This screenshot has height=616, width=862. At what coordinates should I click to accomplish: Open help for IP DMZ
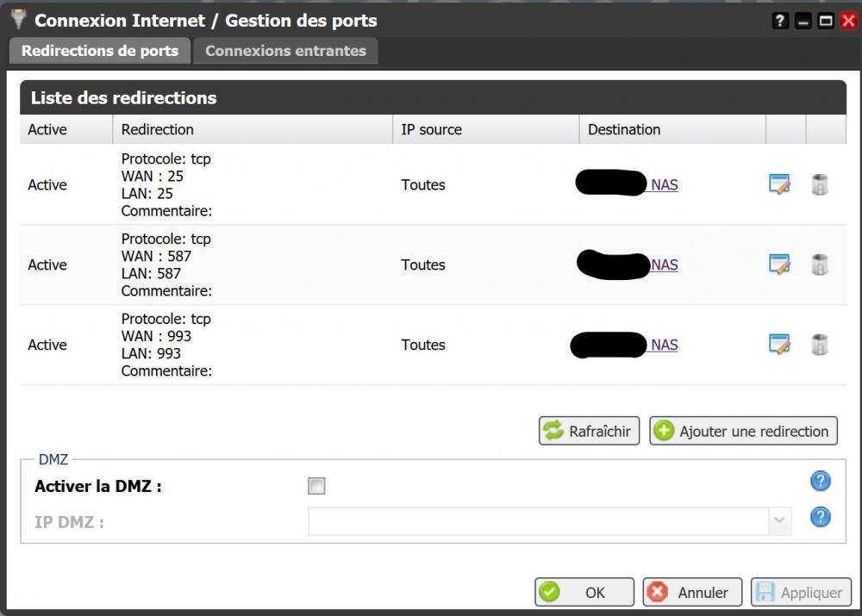[821, 517]
